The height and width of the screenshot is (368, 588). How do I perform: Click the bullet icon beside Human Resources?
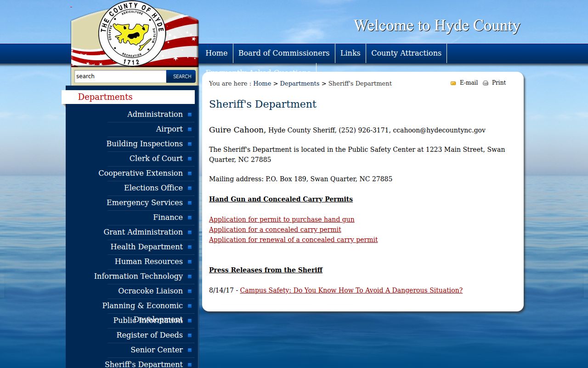click(x=190, y=262)
